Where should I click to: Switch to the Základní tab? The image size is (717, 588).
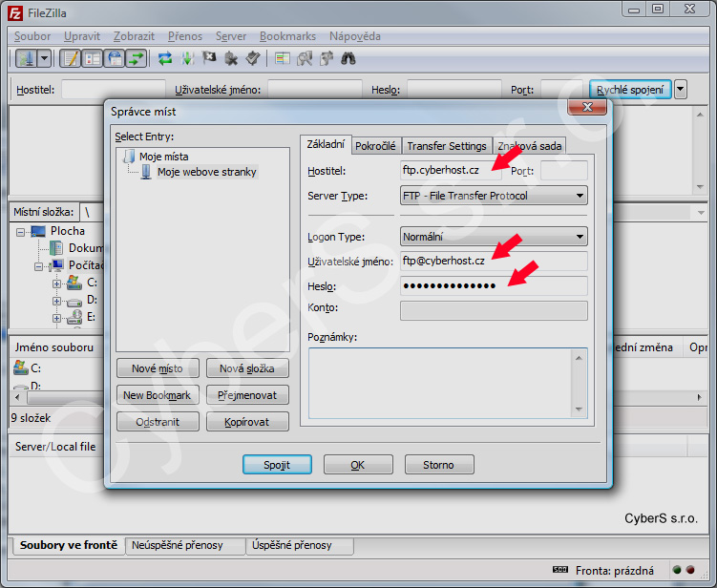[326, 144]
